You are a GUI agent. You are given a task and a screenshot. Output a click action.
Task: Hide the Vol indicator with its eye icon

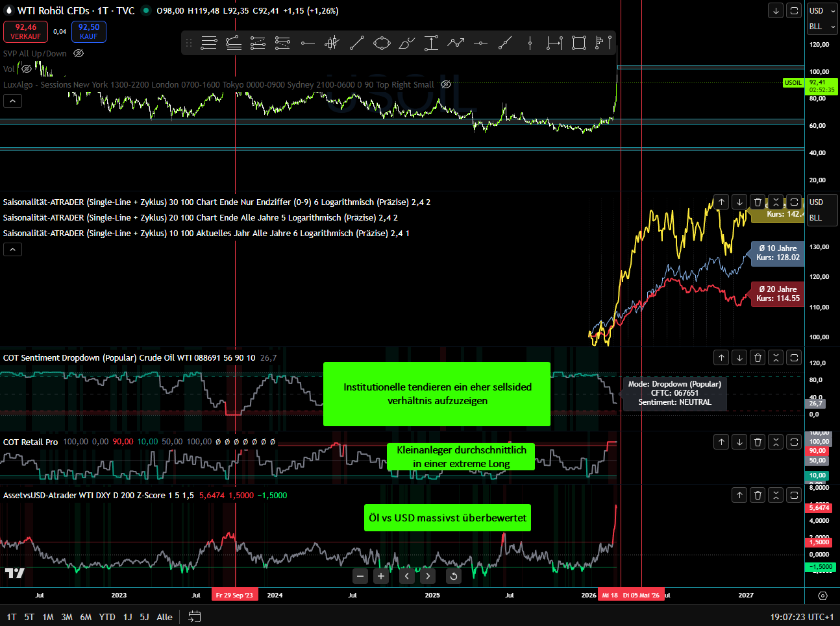27,69
